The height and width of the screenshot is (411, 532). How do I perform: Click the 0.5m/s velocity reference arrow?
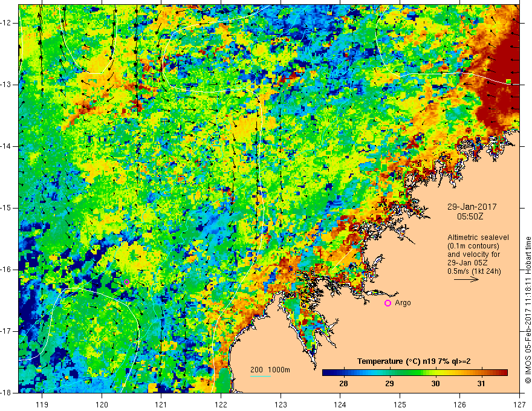tap(466, 280)
